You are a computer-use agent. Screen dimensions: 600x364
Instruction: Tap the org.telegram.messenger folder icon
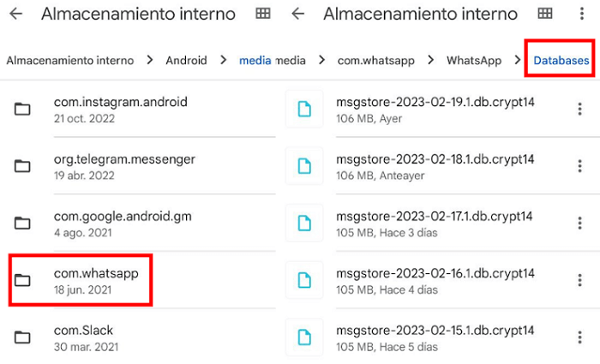click(x=22, y=166)
